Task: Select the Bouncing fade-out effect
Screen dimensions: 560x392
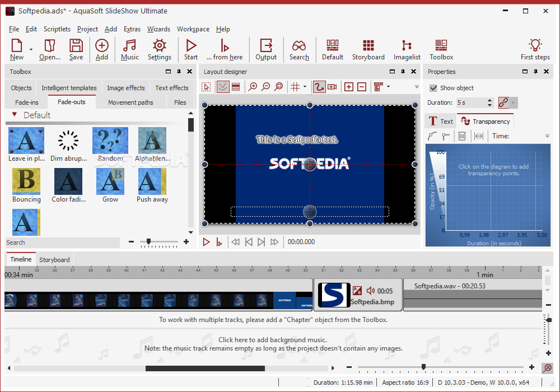Action: point(26,186)
